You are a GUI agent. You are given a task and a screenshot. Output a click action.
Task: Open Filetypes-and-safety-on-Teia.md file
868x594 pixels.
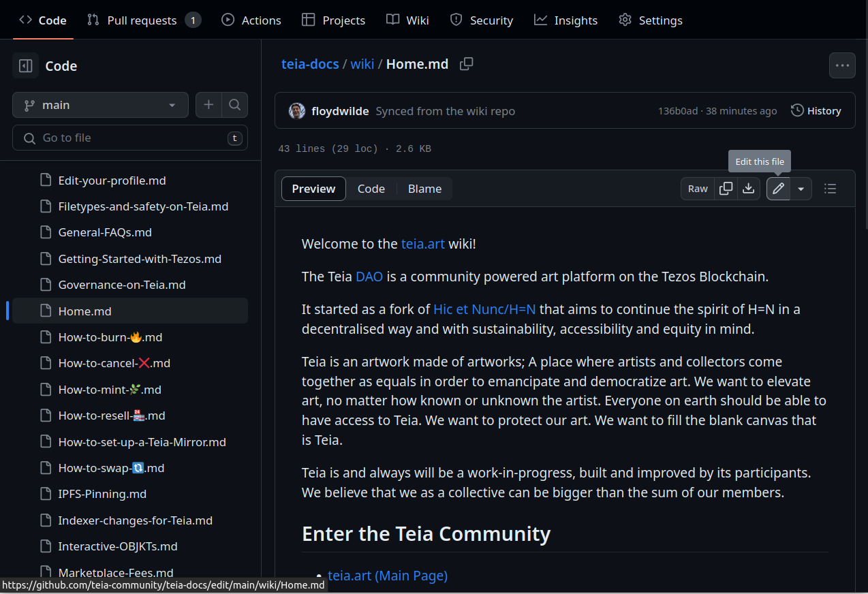tap(130, 206)
